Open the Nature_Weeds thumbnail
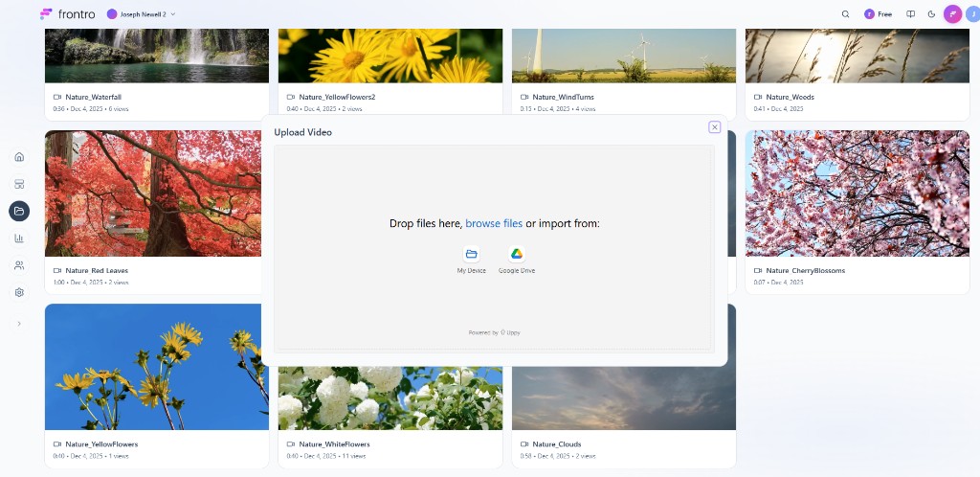The image size is (980, 477). [x=857, y=56]
